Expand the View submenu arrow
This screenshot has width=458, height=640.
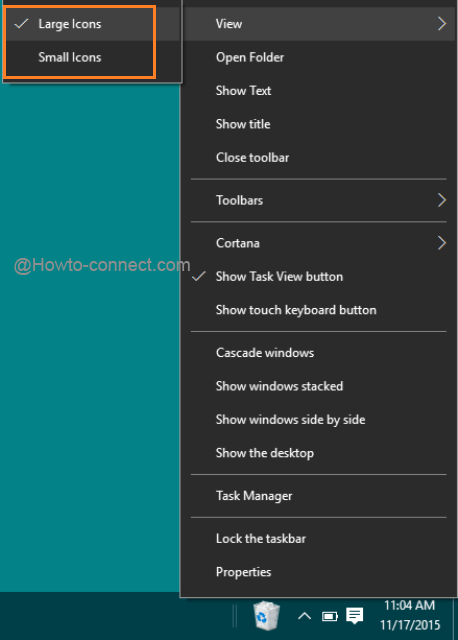click(x=442, y=24)
